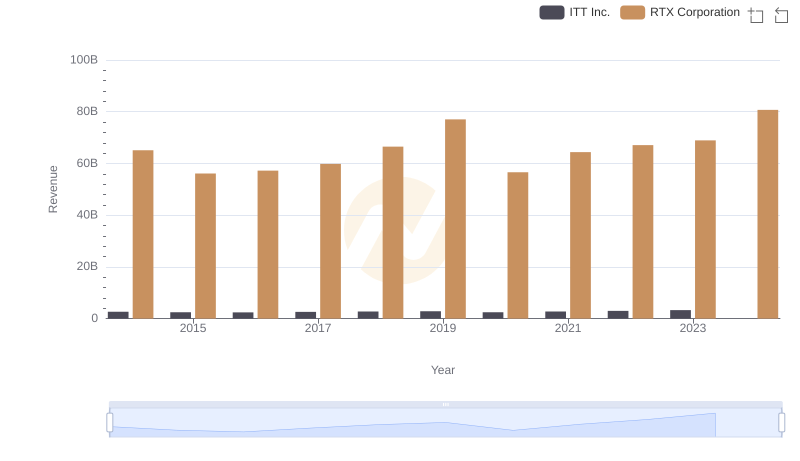Click ITT Inc. bar for 2022
The width and height of the screenshot is (800, 461).
coord(618,315)
